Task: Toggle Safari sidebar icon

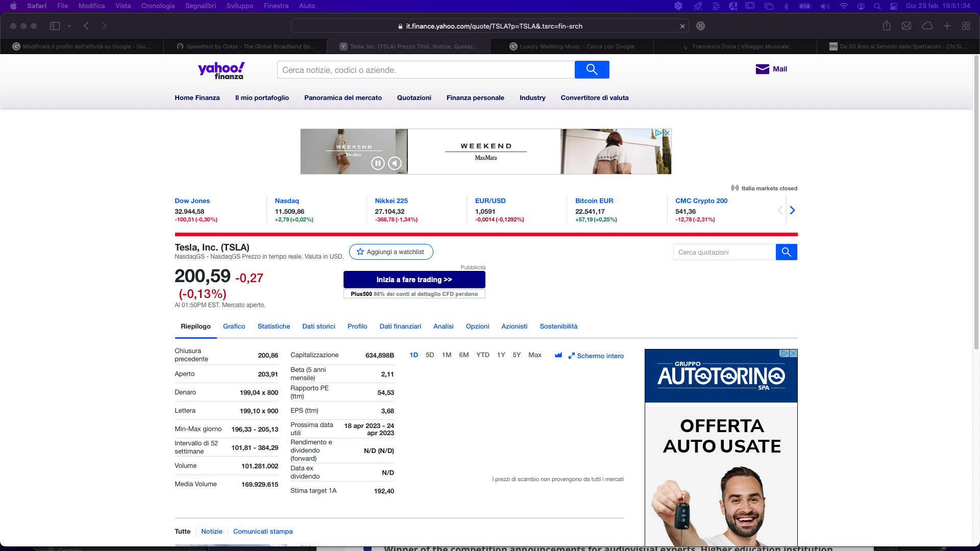Action: tap(55, 26)
